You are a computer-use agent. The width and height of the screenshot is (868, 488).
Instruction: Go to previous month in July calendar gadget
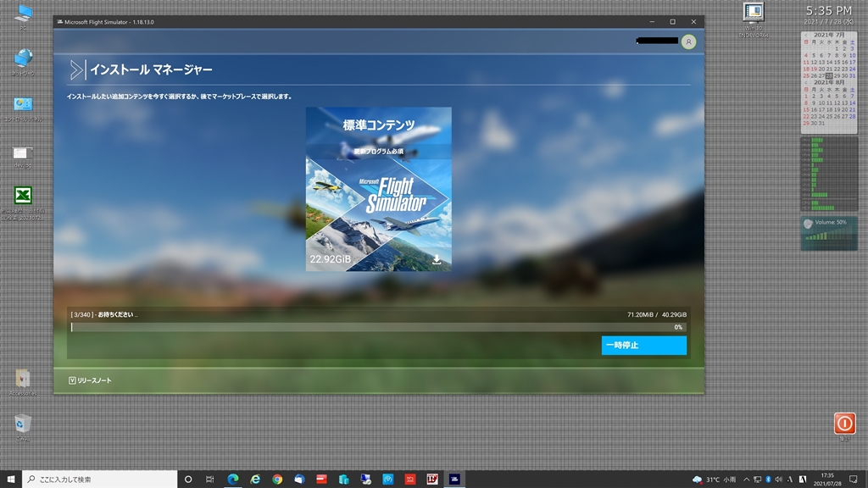click(806, 35)
